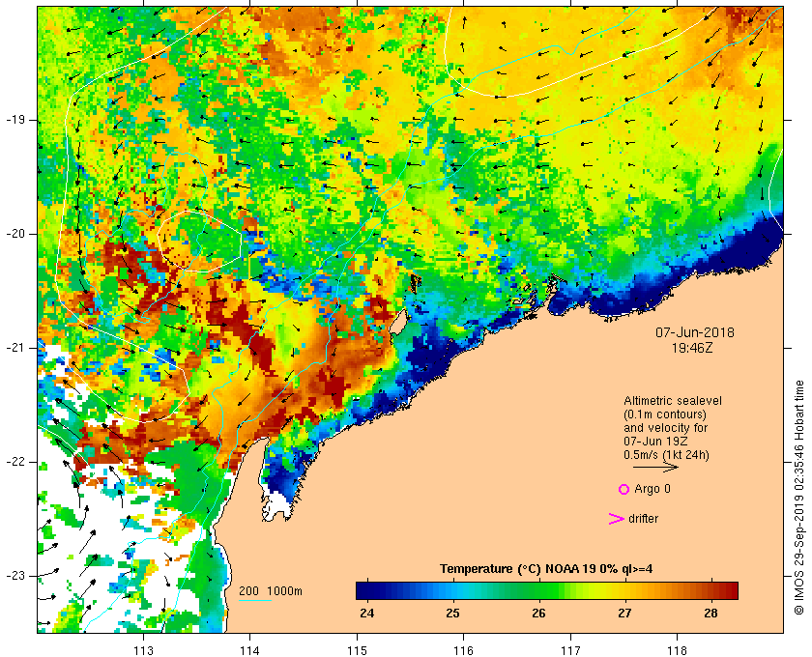Click the 'drifter' legend label
Viewport: 812px width, 657px height.
643,519
